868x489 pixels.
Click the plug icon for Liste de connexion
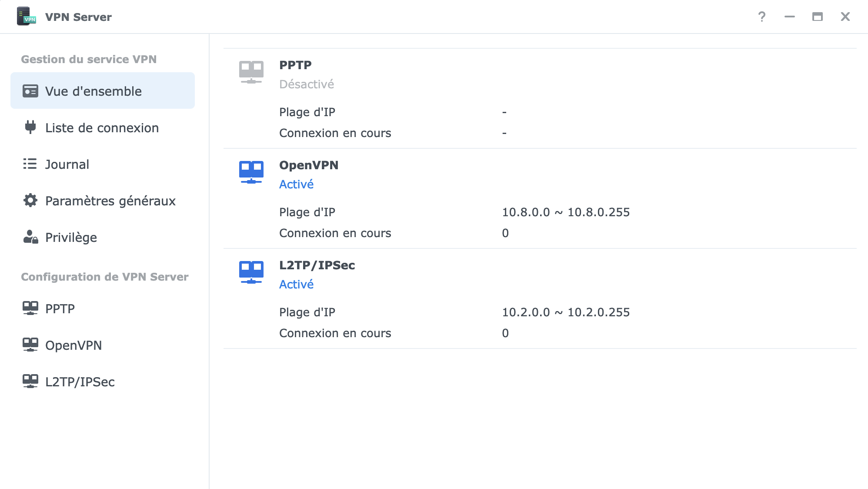(30, 127)
